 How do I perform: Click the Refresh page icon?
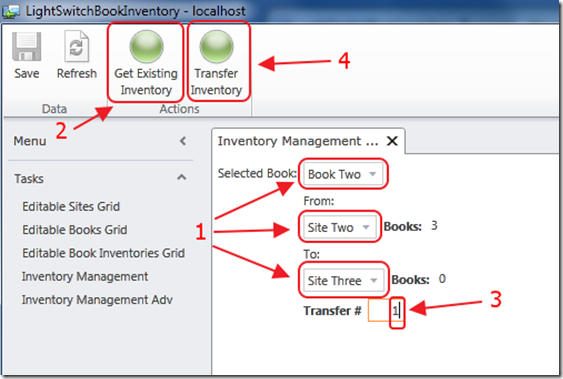point(76,47)
